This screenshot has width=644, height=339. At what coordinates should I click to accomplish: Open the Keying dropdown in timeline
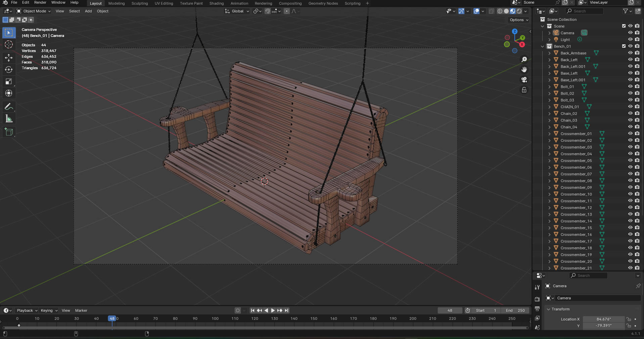(x=49, y=310)
